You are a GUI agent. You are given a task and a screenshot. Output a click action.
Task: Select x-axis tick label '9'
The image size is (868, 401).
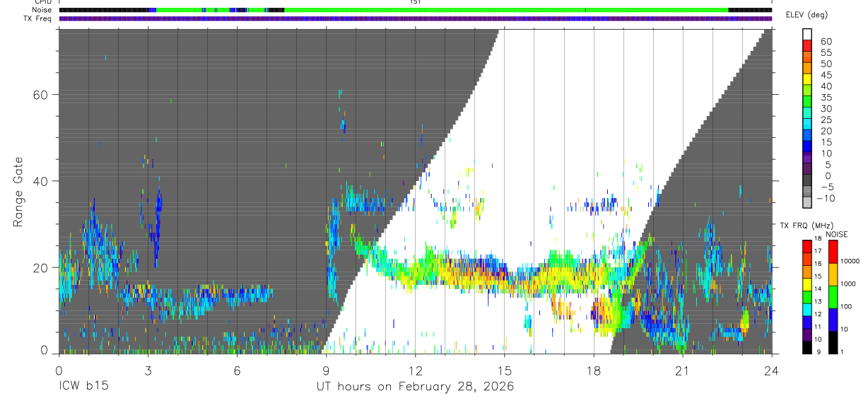point(326,370)
